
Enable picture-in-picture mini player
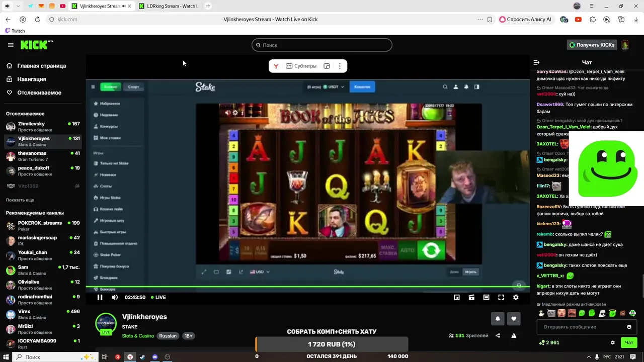click(457, 297)
